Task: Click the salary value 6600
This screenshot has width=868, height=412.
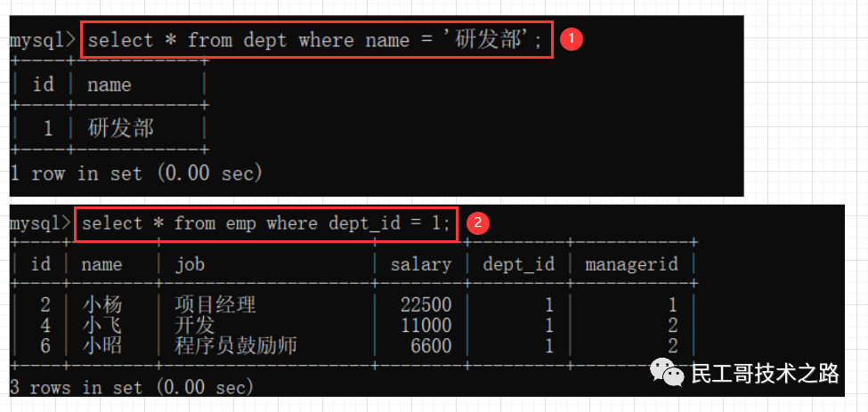Action: pos(431,346)
